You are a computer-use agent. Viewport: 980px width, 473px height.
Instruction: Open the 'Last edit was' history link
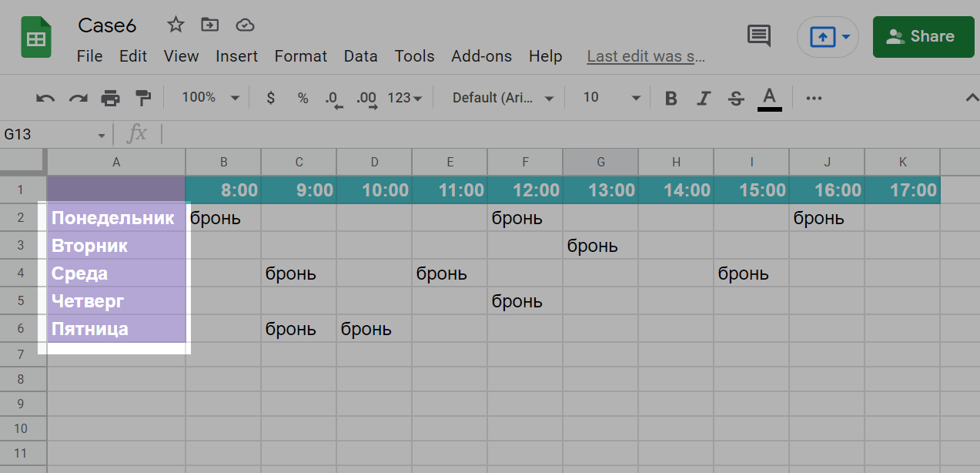click(645, 56)
